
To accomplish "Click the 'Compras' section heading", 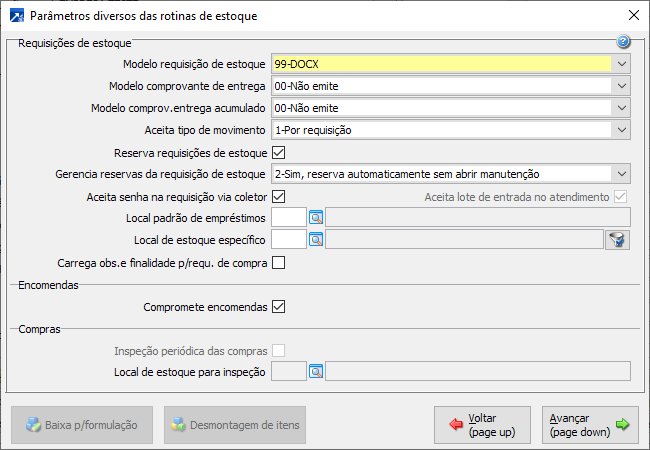I will tap(39, 329).
